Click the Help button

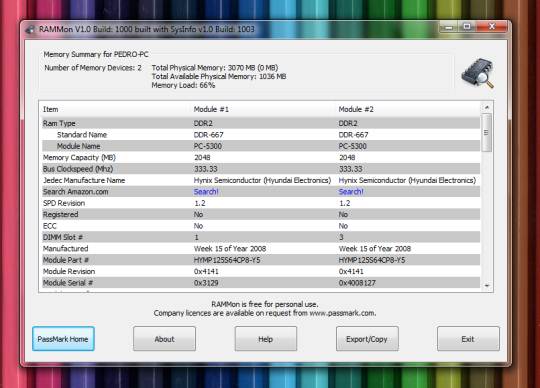[x=266, y=339]
